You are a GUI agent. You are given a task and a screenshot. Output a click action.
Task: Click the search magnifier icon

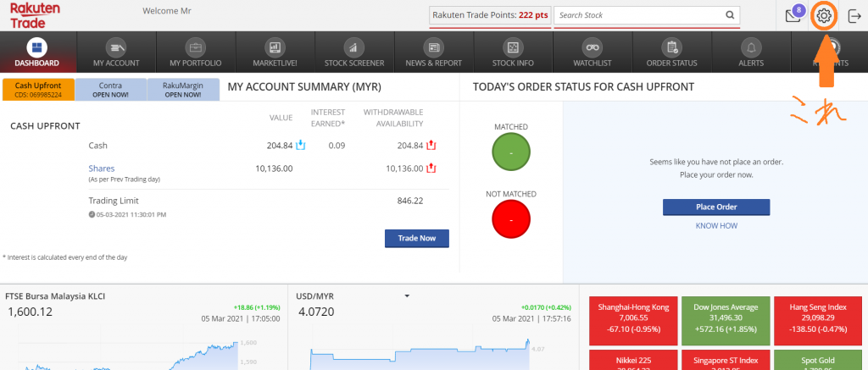(x=730, y=15)
